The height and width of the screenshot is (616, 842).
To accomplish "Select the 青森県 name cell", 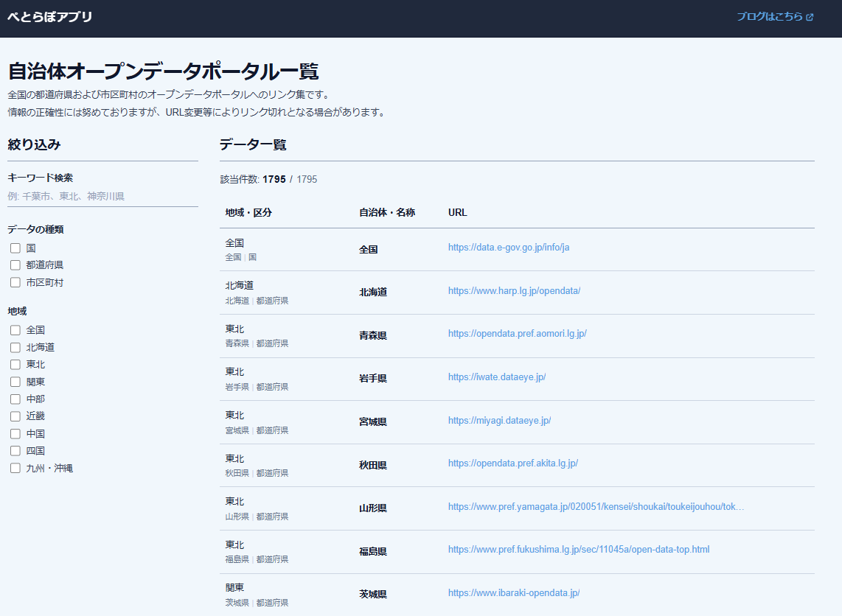I will click(x=373, y=335).
